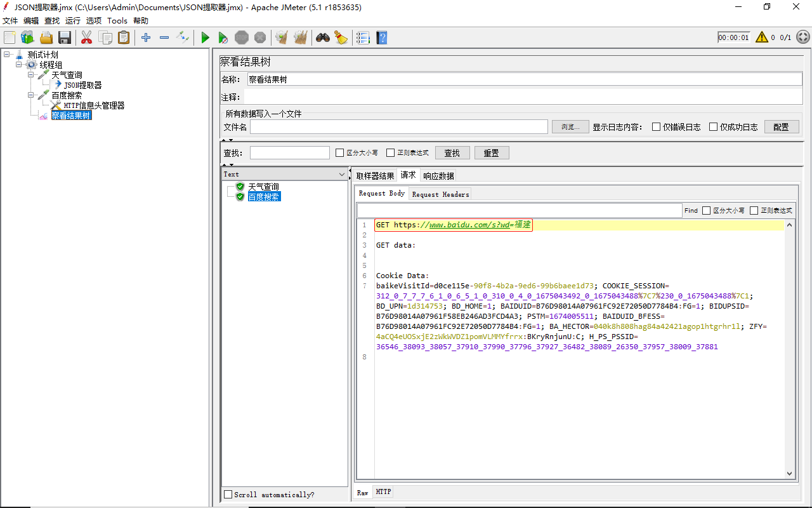Click the 查找 search button

[x=452, y=153]
